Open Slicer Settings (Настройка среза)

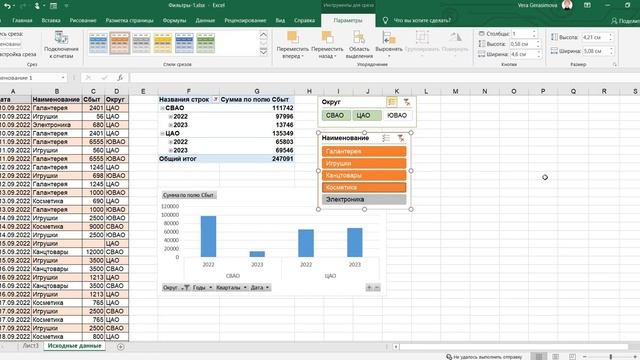point(18,54)
